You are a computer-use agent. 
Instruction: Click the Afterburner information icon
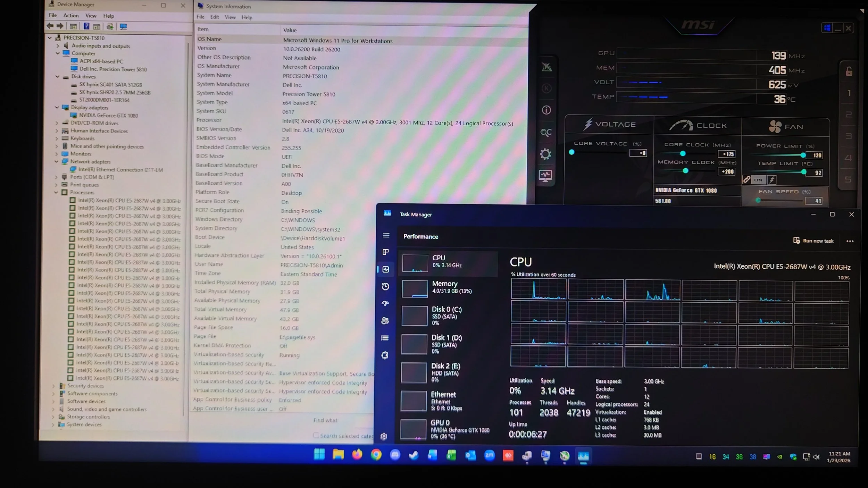point(546,110)
